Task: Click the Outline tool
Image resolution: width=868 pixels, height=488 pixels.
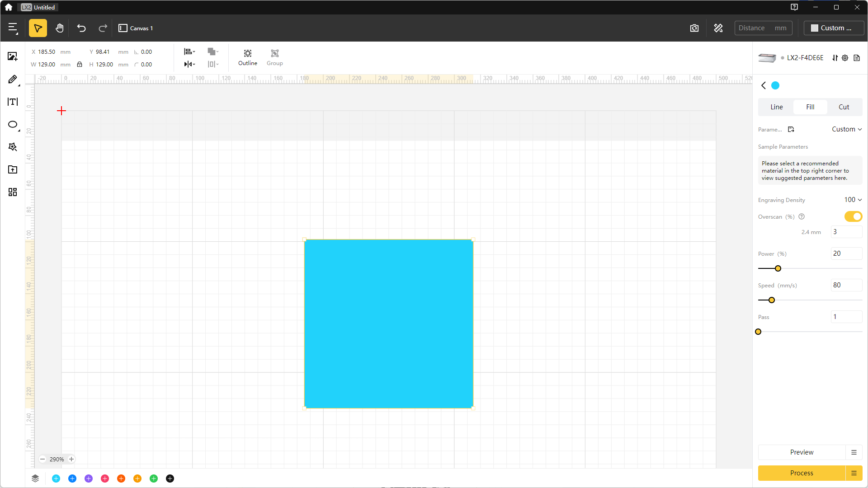Action: [248, 57]
